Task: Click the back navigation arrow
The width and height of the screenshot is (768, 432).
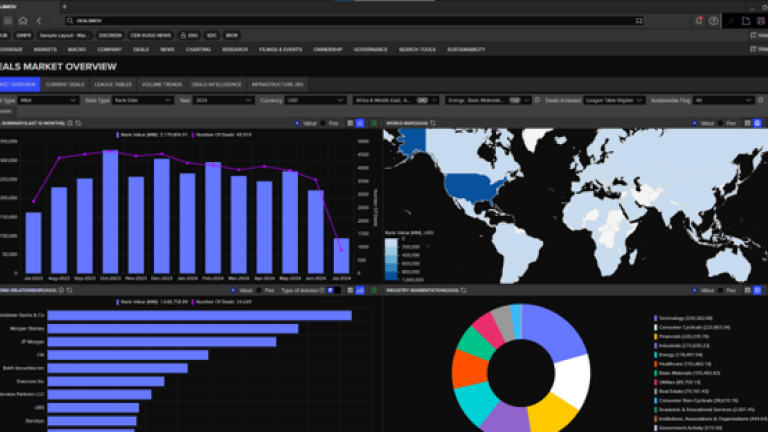Action: coord(38,20)
